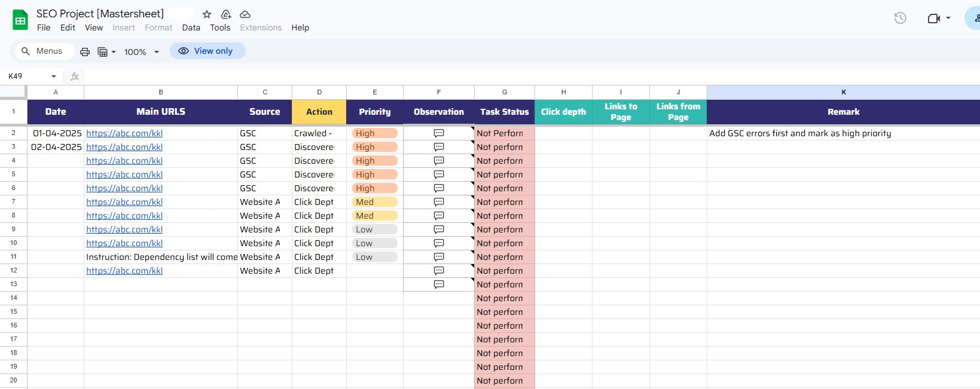The image size is (980, 389).
Task: Start a Meet call with camera icon
Action: click(933, 19)
